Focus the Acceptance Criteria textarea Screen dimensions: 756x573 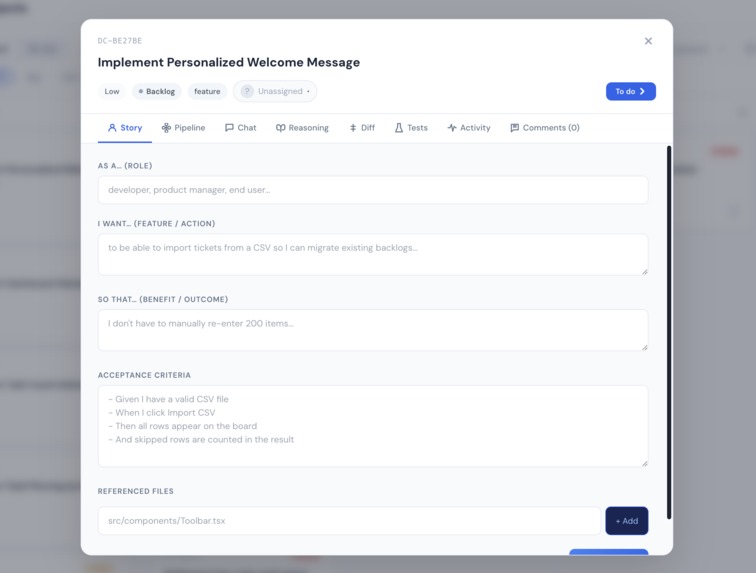(x=373, y=426)
